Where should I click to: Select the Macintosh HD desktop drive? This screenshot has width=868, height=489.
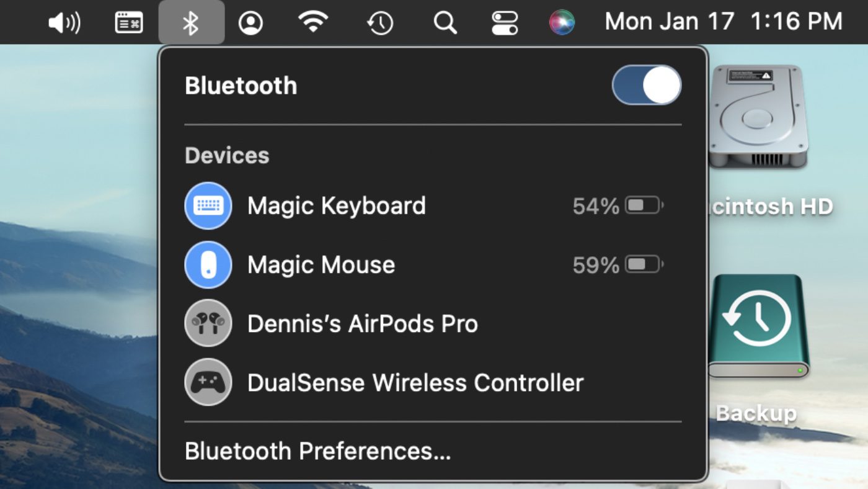click(757, 117)
